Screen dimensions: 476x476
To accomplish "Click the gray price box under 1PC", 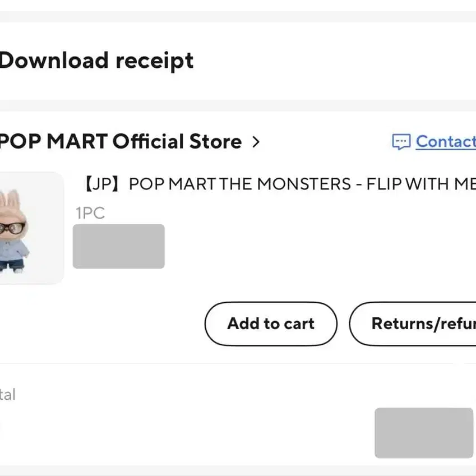I will click(119, 246).
